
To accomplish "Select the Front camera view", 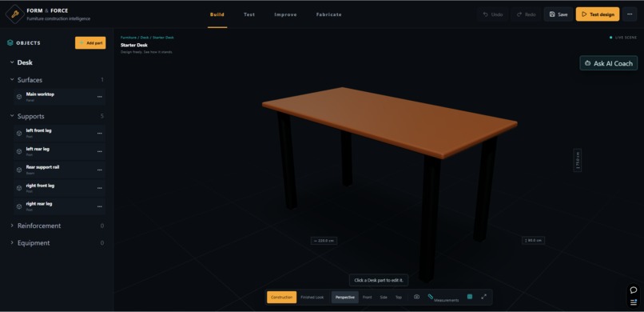I will click(368, 298).
